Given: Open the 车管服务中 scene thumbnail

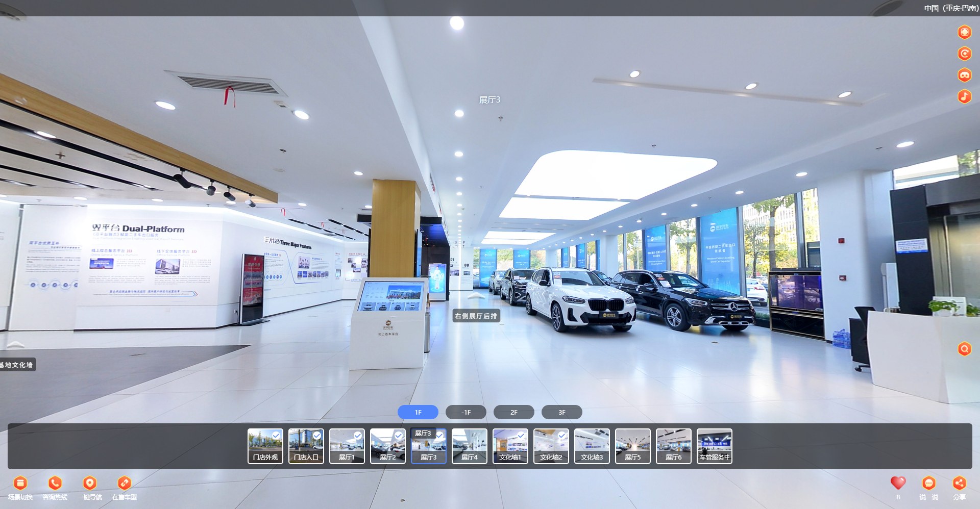Looking at the screenshot, I should click(715, 446).
